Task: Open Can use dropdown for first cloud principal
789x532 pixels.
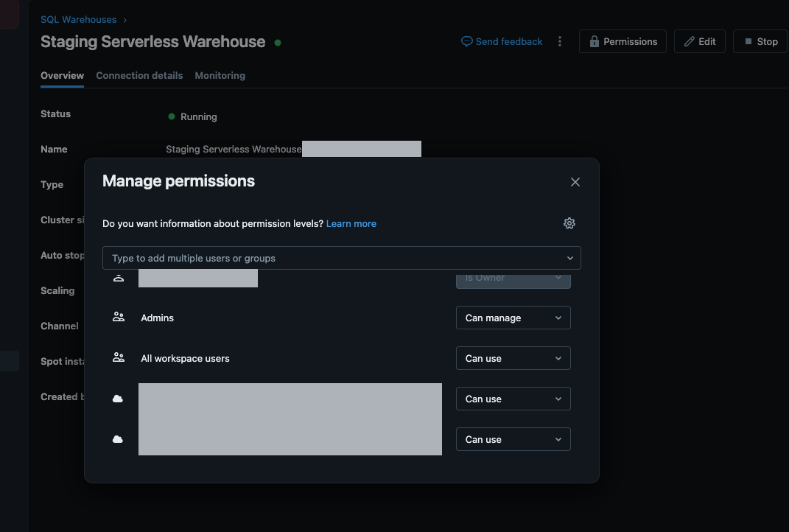Action: coord(513,399)
